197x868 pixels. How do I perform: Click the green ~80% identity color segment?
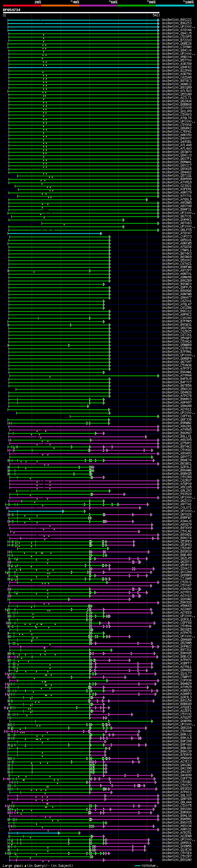point(137,6)
